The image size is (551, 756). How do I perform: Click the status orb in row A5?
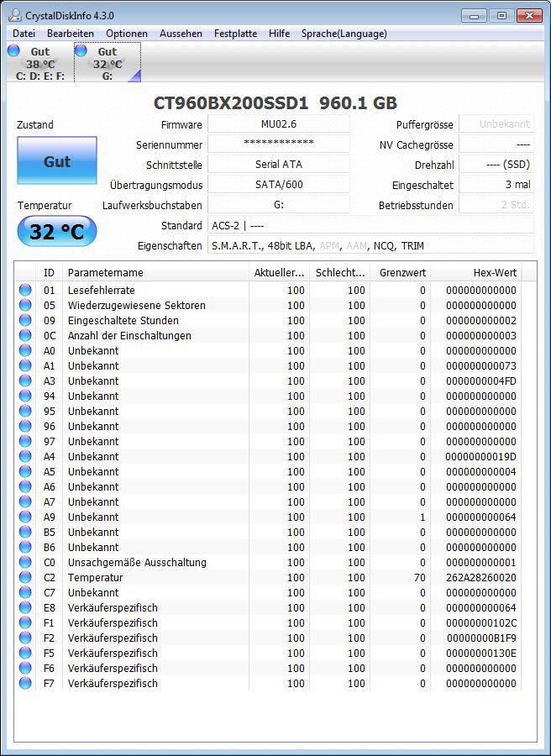click(25, 471)
